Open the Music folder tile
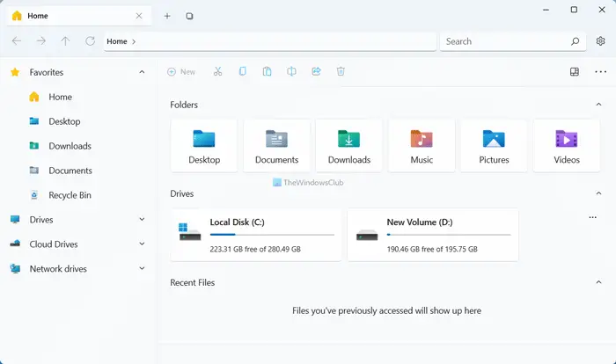 pos(422,146)
